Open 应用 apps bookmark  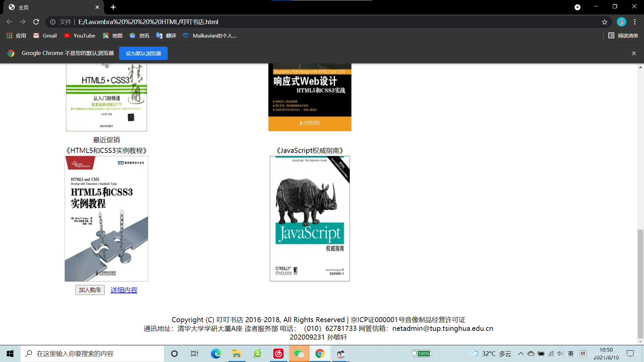point(16,36)
